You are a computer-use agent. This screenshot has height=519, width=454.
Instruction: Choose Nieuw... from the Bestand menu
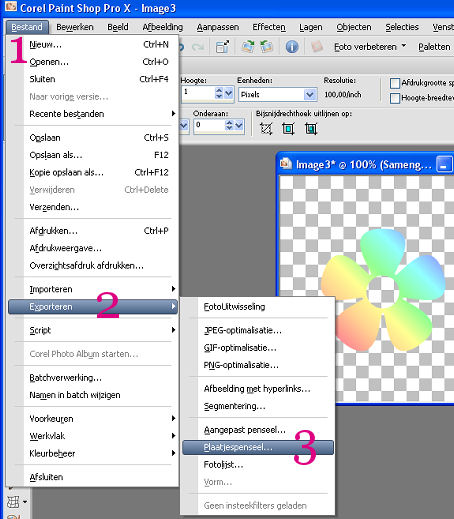pos(93,44)
